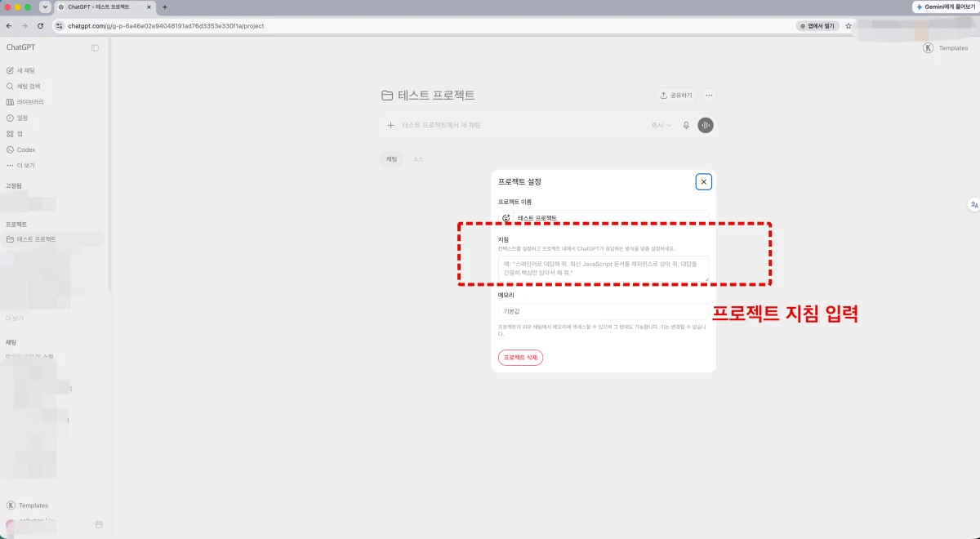The width and height of the screenshot is (980, 539).
Task: Click 더 보기 below the projects list
Action: [x=15, y=318]
